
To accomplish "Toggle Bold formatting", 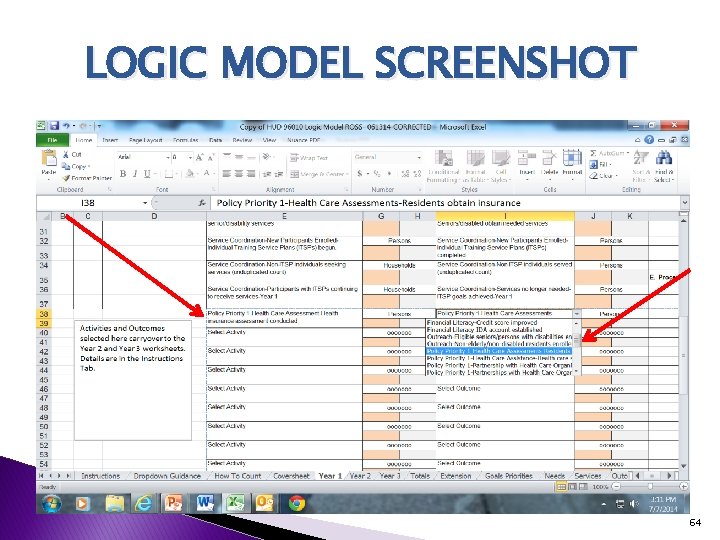I will coord(123,174).
